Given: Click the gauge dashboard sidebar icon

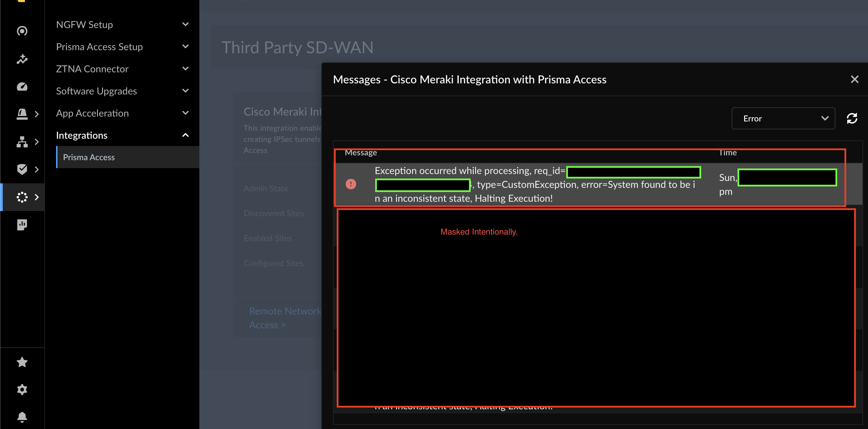Looking at the screenshot, I should pos(22,86).
